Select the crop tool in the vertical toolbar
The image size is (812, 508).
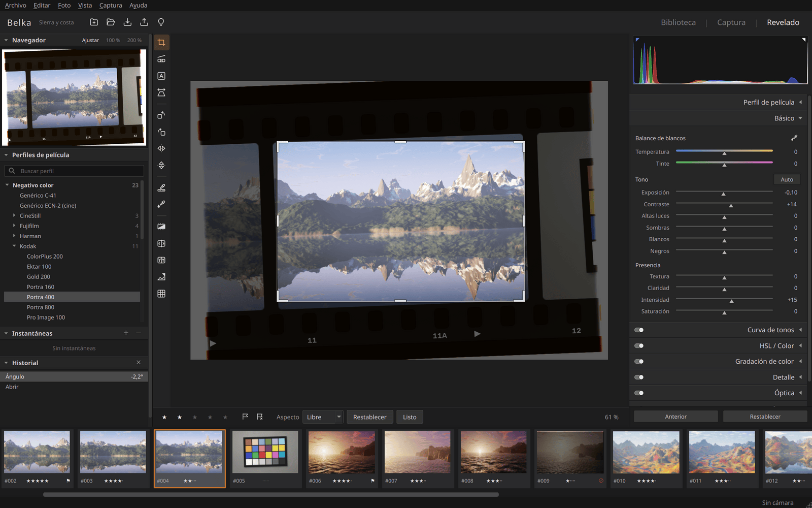161,42
